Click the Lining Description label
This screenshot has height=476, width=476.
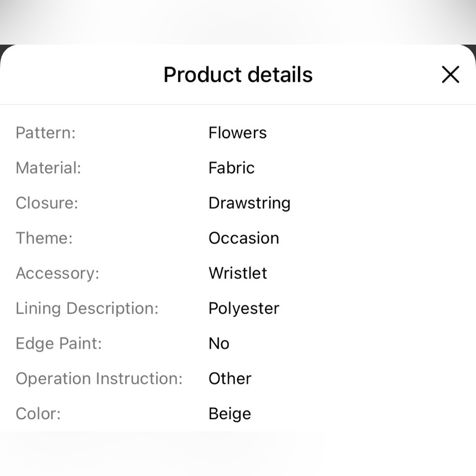(x=87, y=308)
